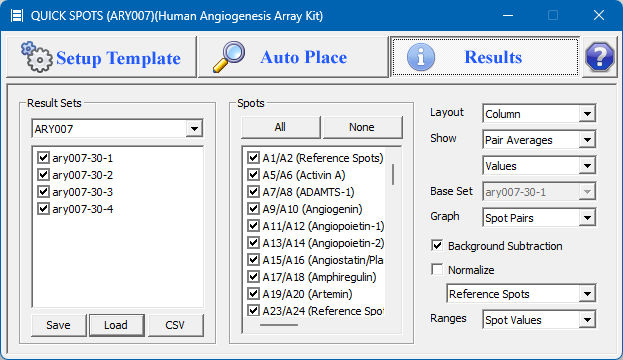Enable the Normalize checkbox
The width and height of the screenshot is (623, 360).
[x=437, y=269]
